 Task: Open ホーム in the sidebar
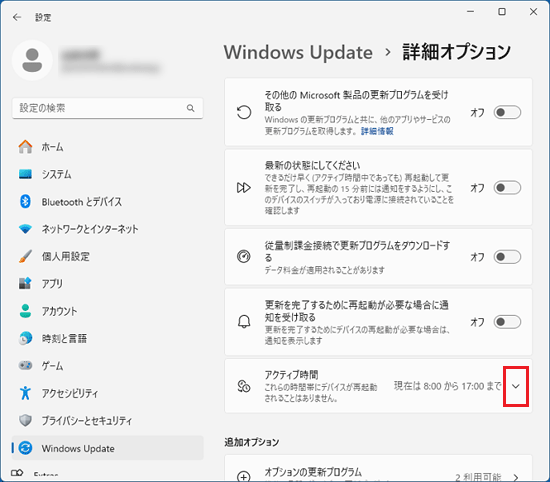pos(107,147)
